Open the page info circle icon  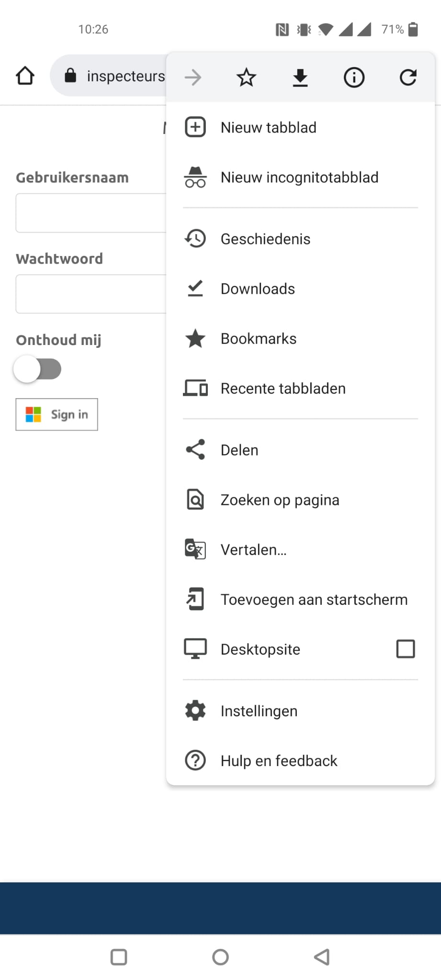coord(354,77)
